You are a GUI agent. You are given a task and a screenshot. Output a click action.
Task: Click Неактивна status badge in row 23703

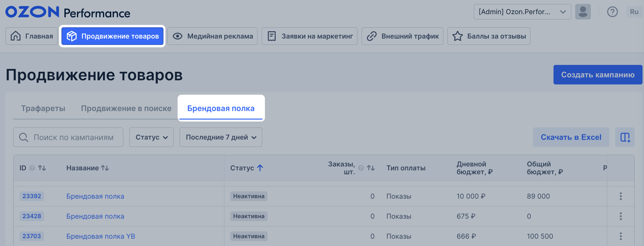[x=249, y=236]
